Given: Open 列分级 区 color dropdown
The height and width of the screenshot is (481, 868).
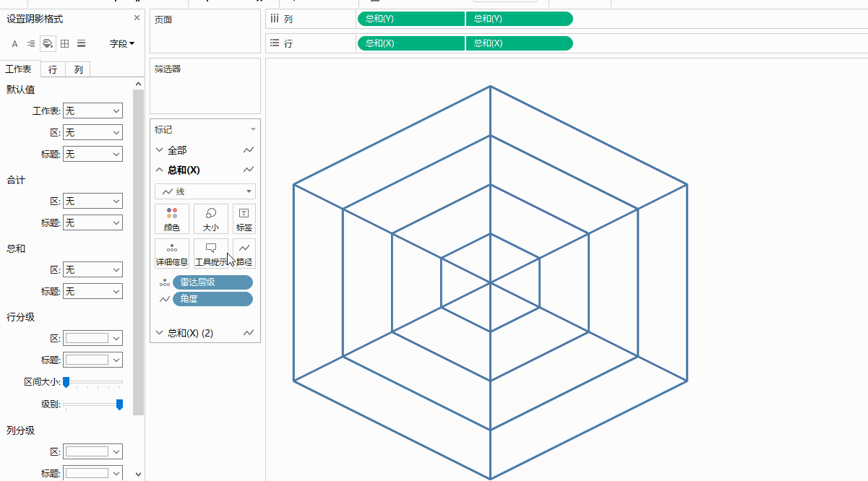Looking at the screenshot, I should click(93, 451).
